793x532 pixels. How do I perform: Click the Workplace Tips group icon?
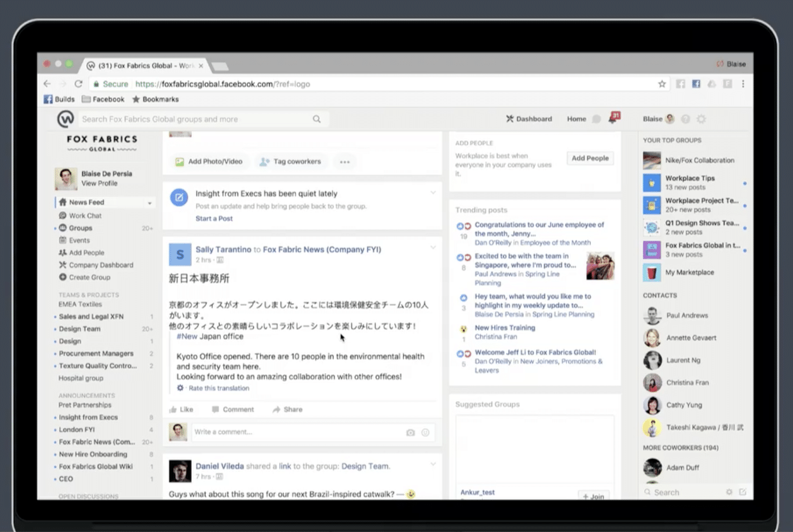tap(652, 183)
